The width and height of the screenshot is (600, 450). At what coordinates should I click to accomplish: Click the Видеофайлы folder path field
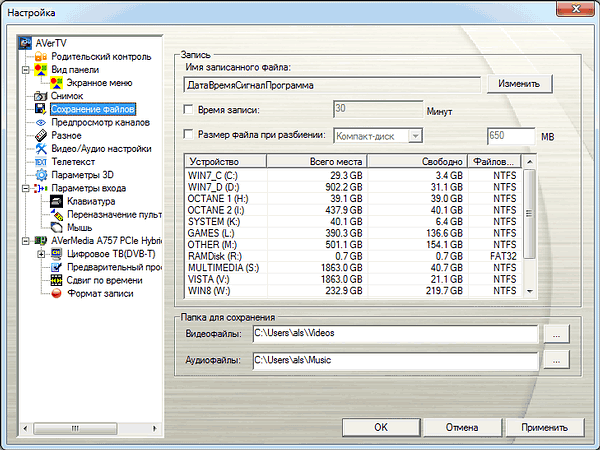pos(395,335)
